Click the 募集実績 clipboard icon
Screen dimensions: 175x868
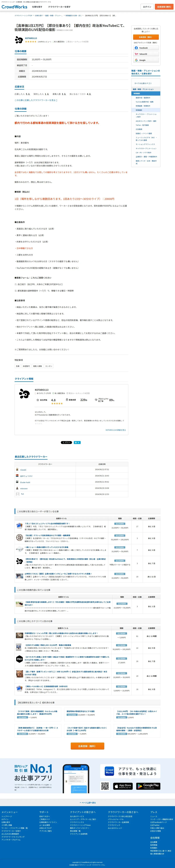tap(67, 400)
